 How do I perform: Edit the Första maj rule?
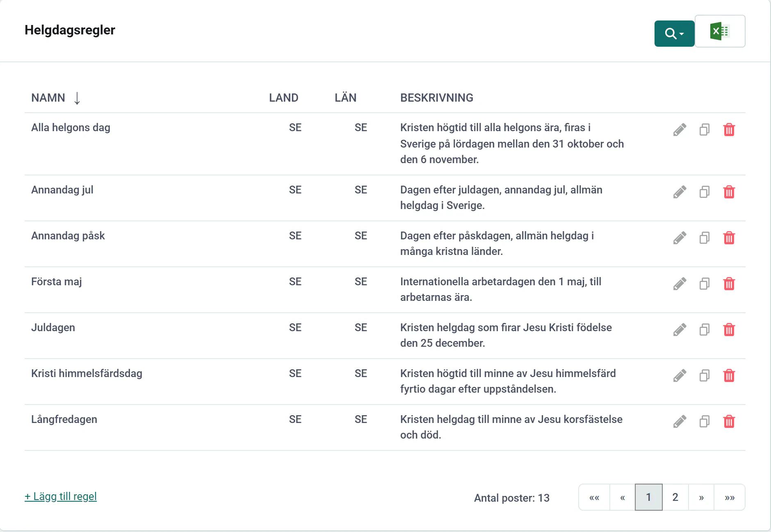[680, 284]
